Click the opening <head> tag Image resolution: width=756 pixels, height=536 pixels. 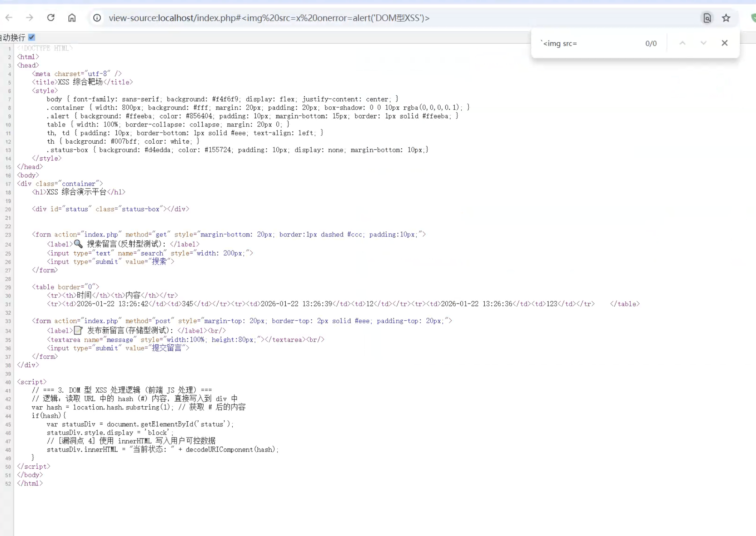coord(28,65)
